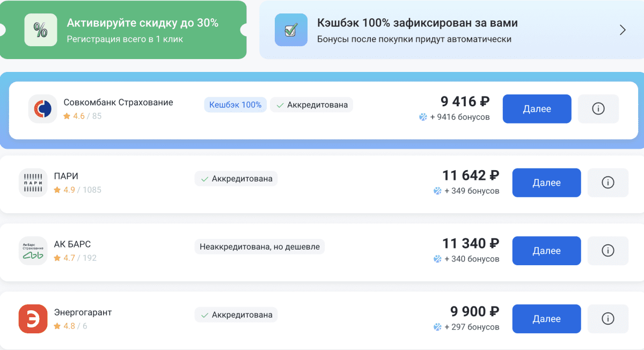Open info for Энергогарант offer
644x350 pixels.
pos(608,319)
